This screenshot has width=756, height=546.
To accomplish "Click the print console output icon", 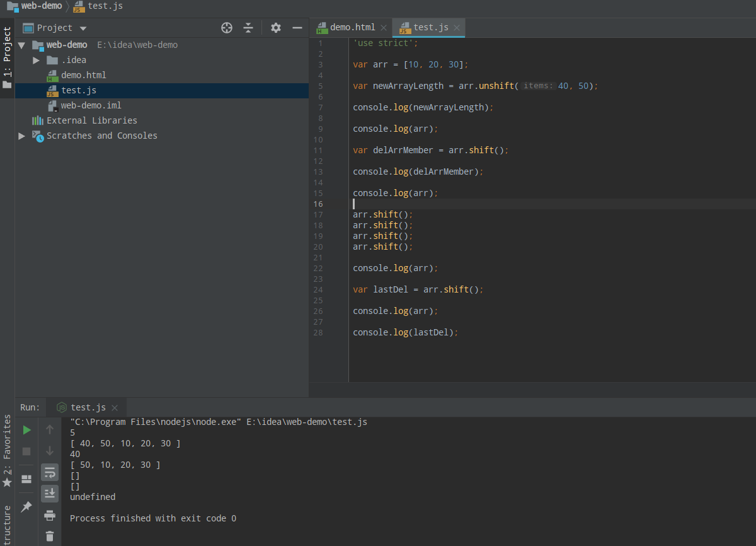I will point(50,515).
